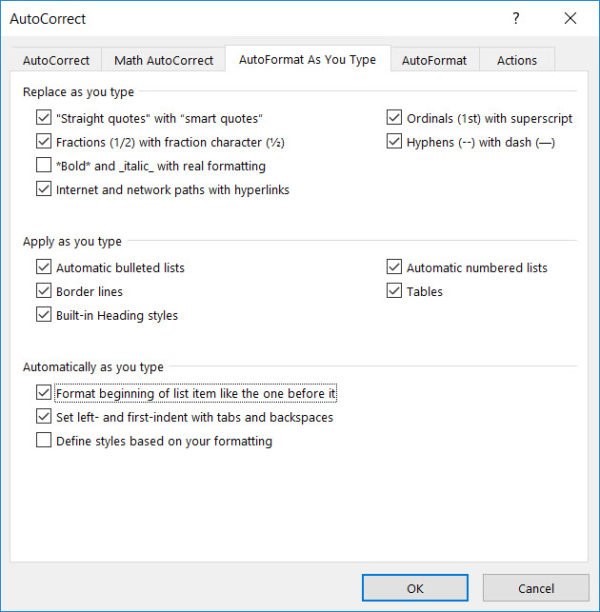Viewport: 600px width, 612px height.
Task: Uncheck Set left- and first-indent with tabs
Action: [x=44, y=416]
